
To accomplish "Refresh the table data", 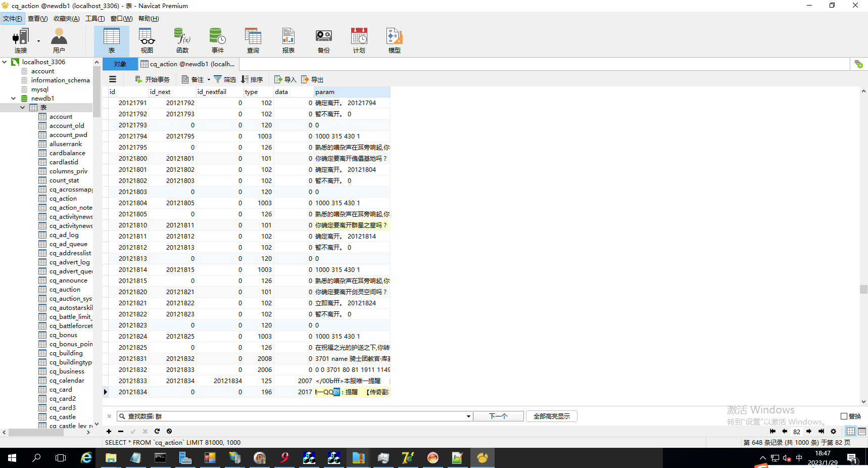I will 157,431.
